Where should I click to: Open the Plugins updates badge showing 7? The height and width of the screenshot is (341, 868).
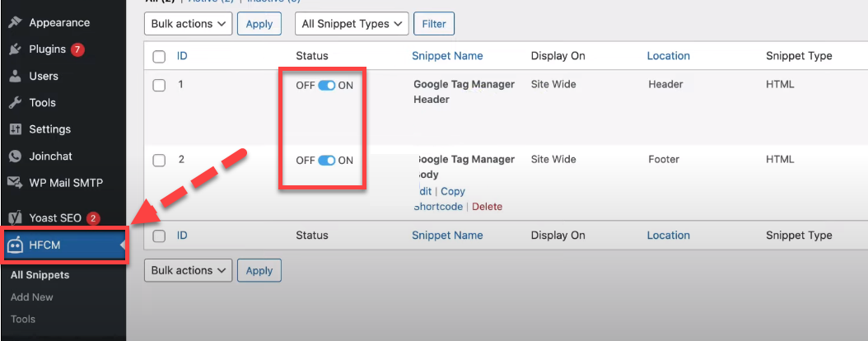77,49
